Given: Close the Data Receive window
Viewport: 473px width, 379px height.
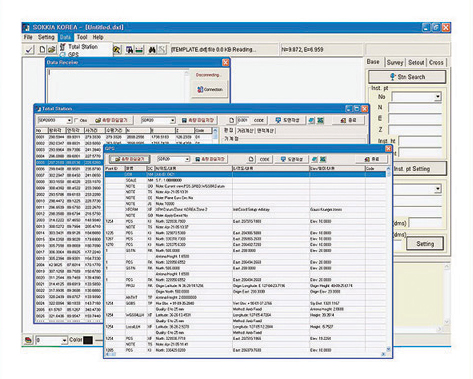Looking at the screenshot, I should click(226, 62).
